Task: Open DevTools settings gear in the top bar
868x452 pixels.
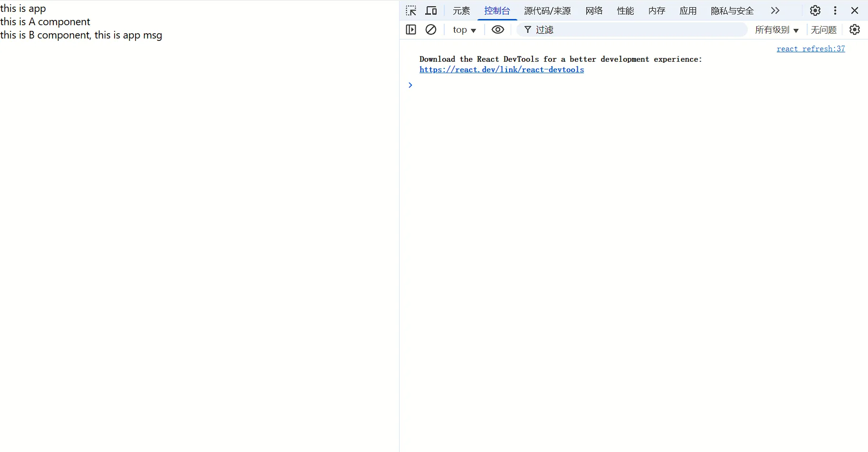Action: coord(815,10)
